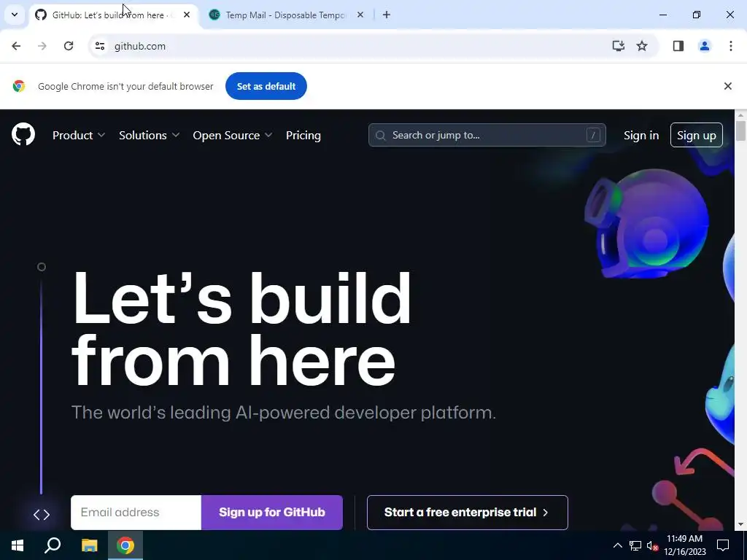Screen dimensions: 747x560
Task: Click the Chrome logo in notification bar
Action: (18, 86)
